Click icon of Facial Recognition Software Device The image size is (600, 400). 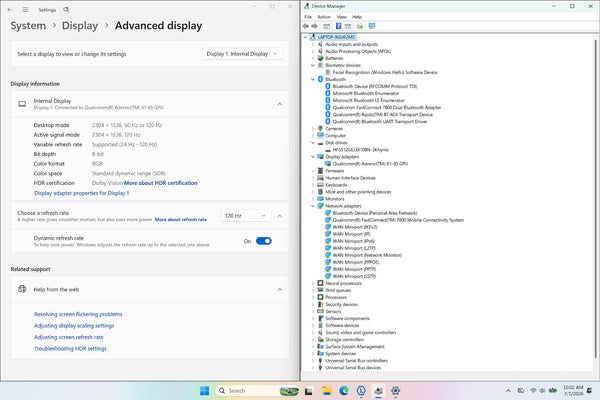[328, 72]
